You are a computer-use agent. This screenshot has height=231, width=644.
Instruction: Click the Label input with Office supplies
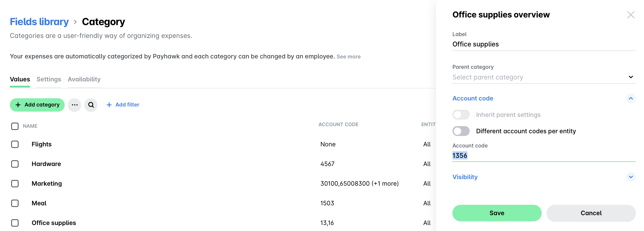tap(544, 44)
